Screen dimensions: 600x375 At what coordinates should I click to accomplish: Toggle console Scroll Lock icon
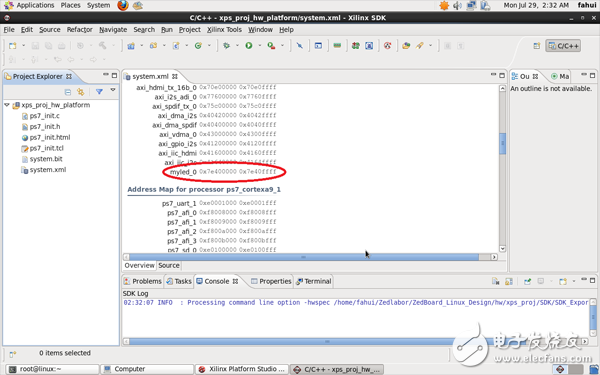pos(509,281)
